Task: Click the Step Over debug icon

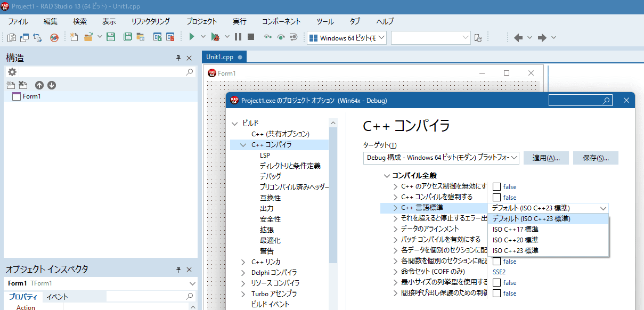Action: pos(281,37)
